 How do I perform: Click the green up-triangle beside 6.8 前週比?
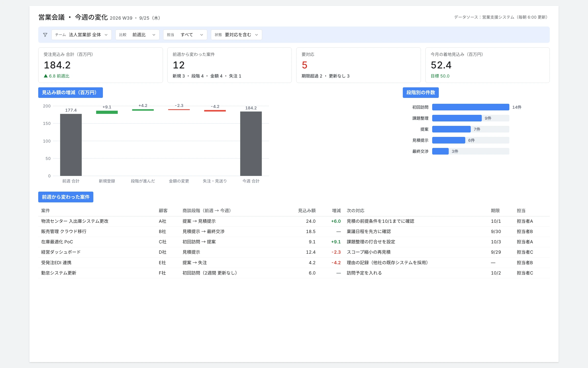[46, 76]
